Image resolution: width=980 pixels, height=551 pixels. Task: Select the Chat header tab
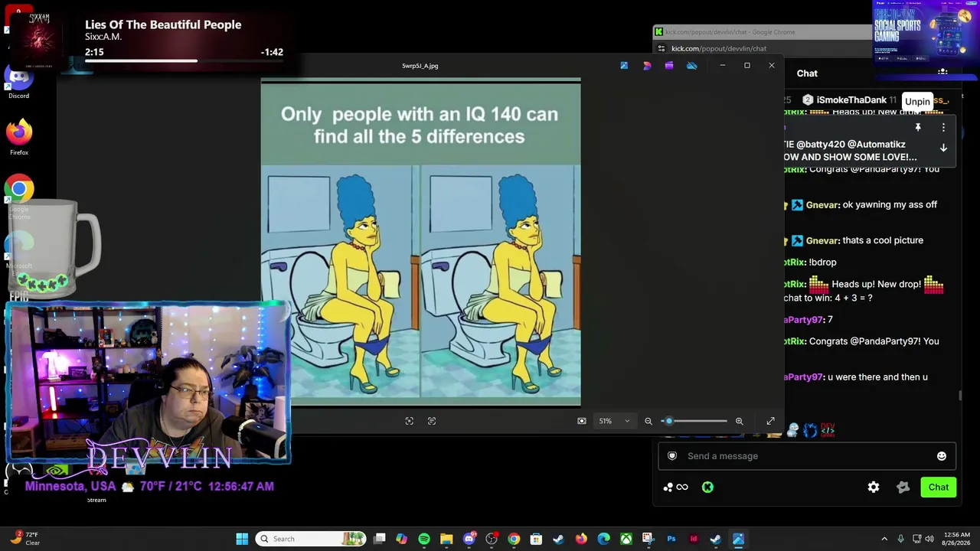coord(807,73)
